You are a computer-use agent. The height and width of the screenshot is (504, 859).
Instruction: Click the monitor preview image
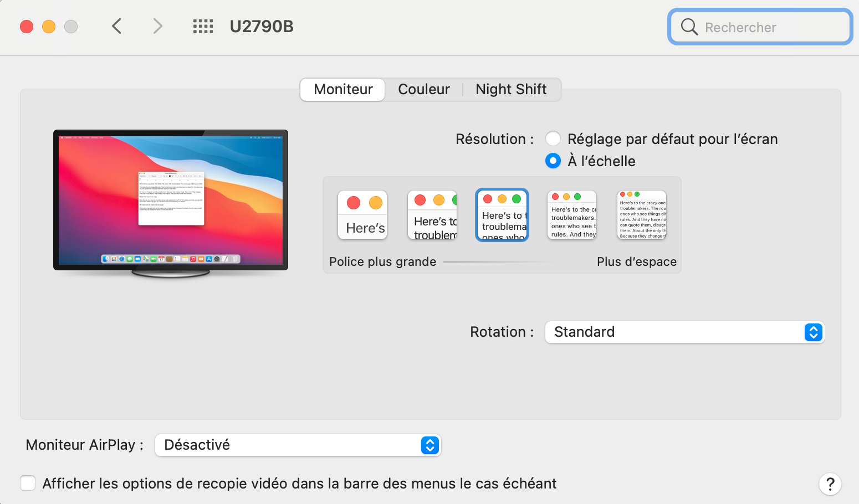click(171, 200)
